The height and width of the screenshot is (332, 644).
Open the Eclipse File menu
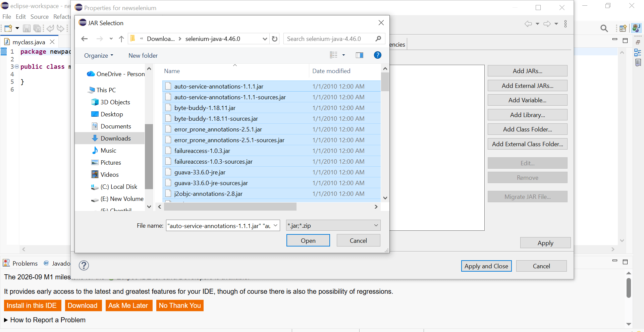[7, 17]
